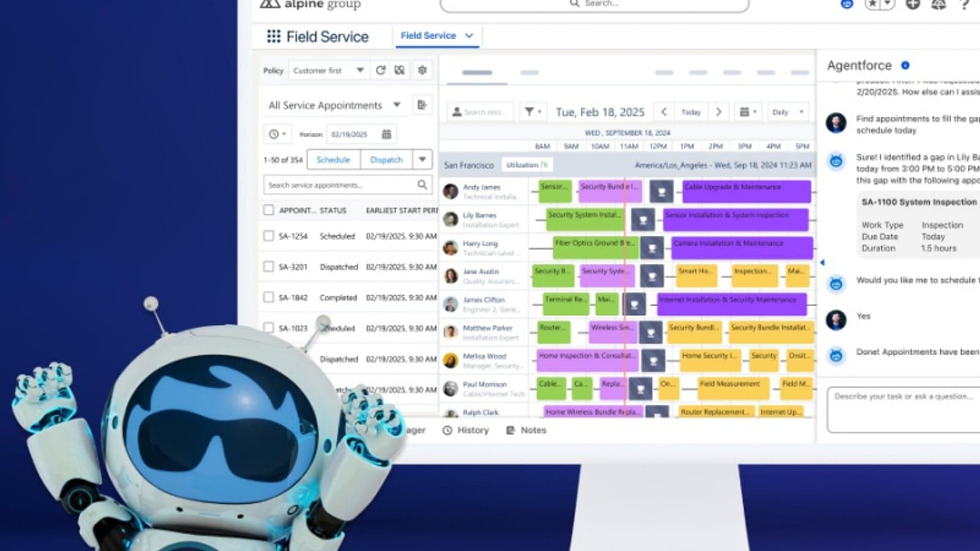Screen dimensions: 980x551
Task: Open the Trailhead guidance icon
Action: (938, 4)
